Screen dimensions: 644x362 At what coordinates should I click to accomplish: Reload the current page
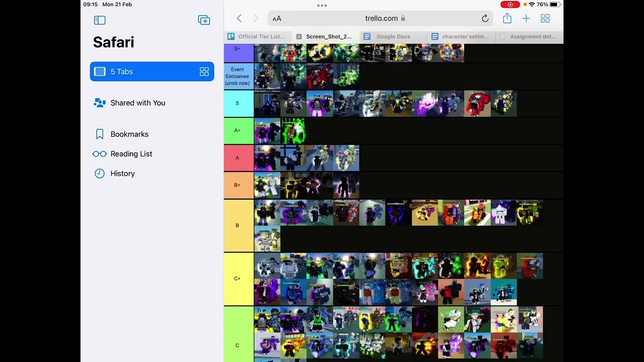[485, 19]
